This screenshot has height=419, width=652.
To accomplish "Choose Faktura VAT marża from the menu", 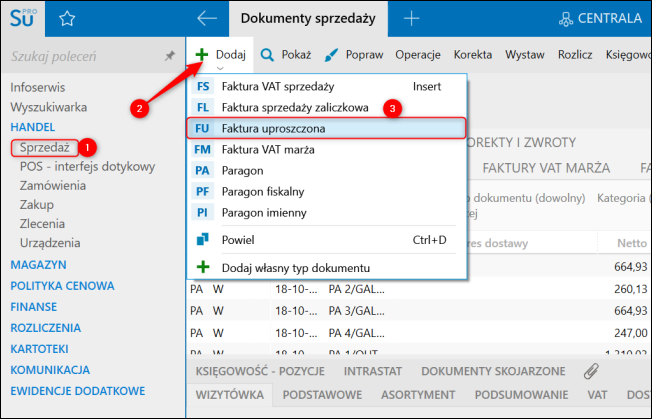I will tap(326, 150).
